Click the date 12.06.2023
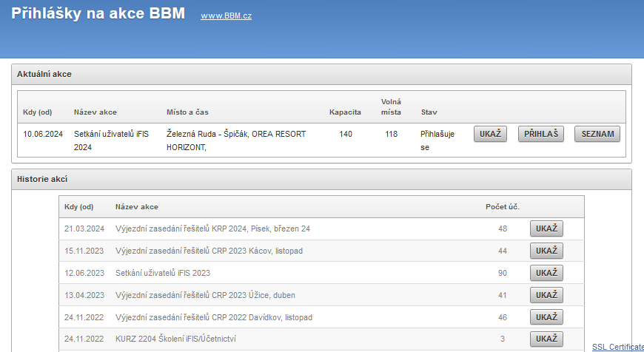Screen dimensions: 644x352 pyautogui.click(x=84, y=273)
